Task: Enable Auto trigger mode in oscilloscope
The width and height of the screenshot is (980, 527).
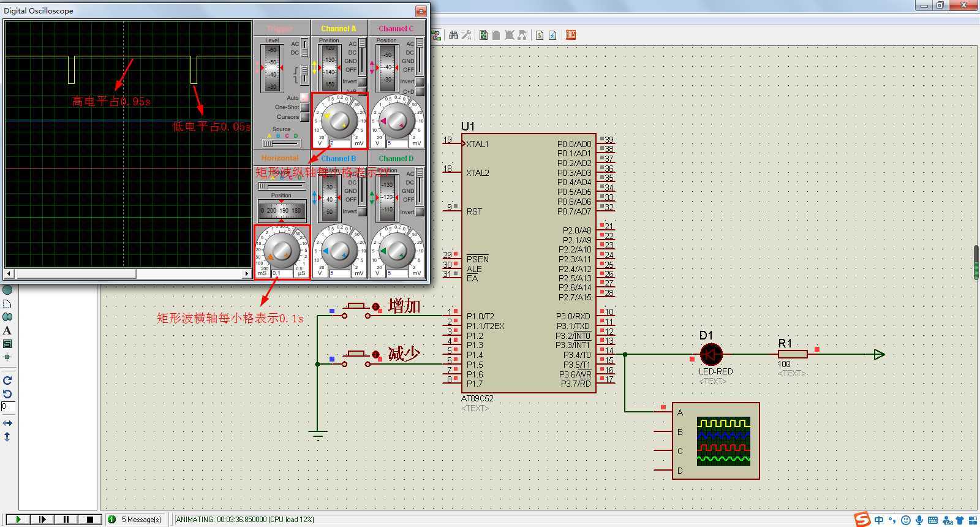Action: tap(304, 97)
